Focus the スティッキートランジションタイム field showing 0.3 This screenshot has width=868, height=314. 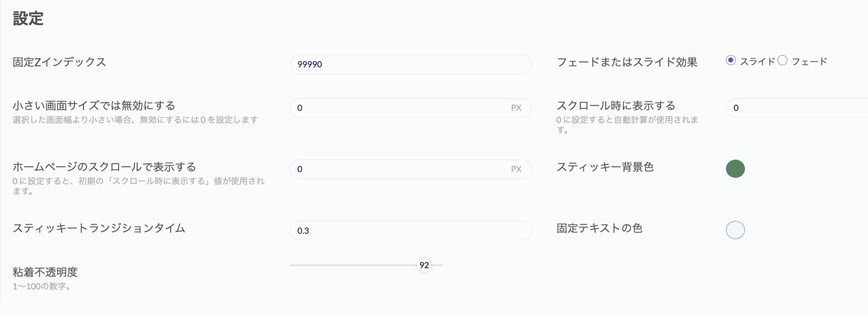coord(410,230)
